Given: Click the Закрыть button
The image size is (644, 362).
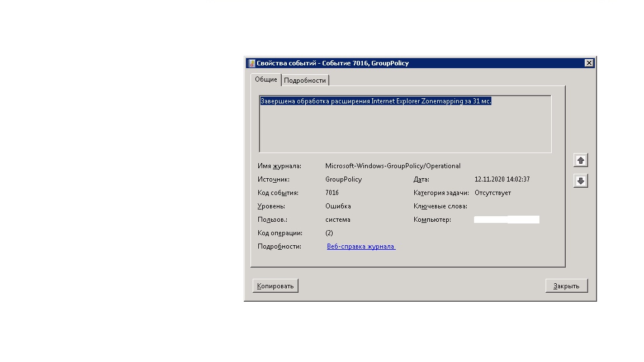Looking at the screenshot, I should [x=566, y=285].
